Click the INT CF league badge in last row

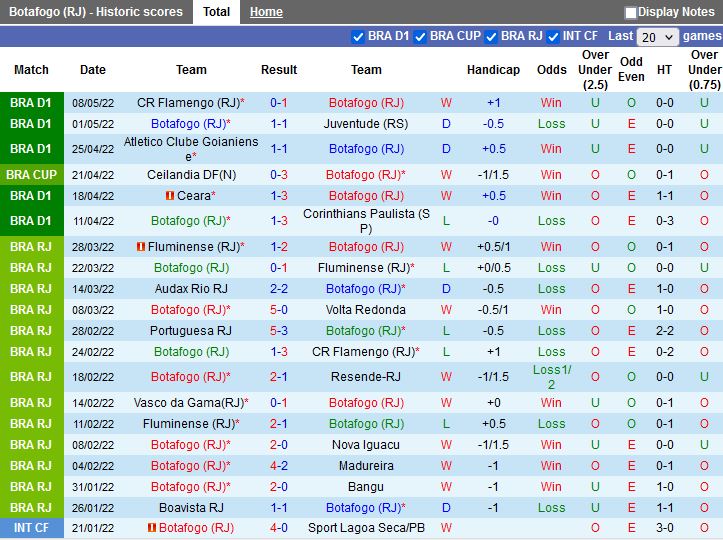(x=31, y=528)
